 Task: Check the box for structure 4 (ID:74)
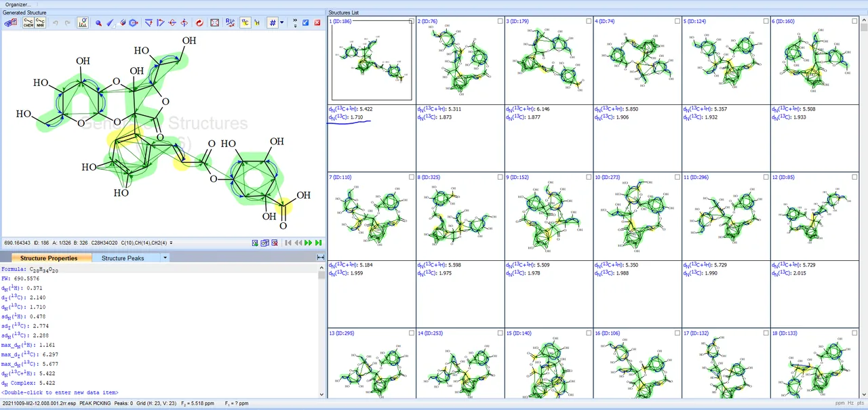point(677,22)
